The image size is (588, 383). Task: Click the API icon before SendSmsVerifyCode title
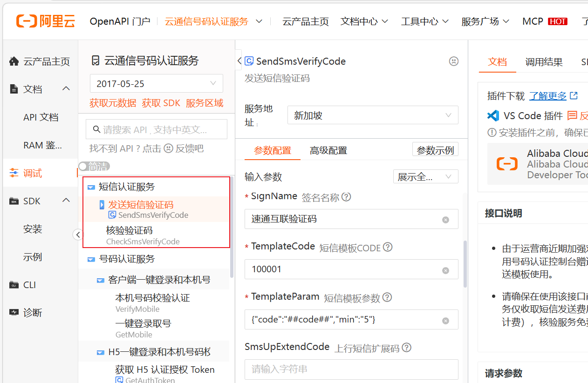[249, 61]
